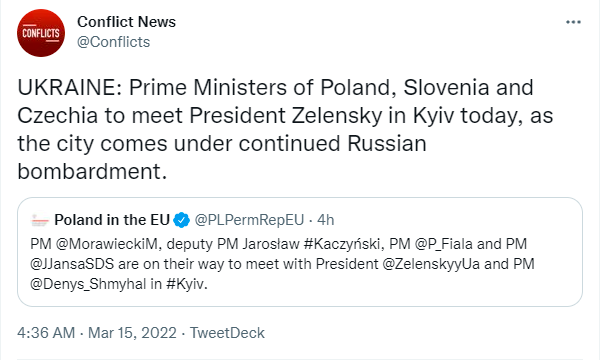
Task: Open the @PLPermRepEU handle in quoted tweet
Action: 249,220
